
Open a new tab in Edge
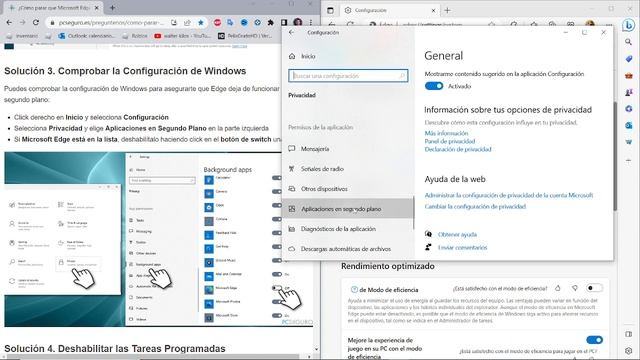pyautogui.click(x=447, y=10)
